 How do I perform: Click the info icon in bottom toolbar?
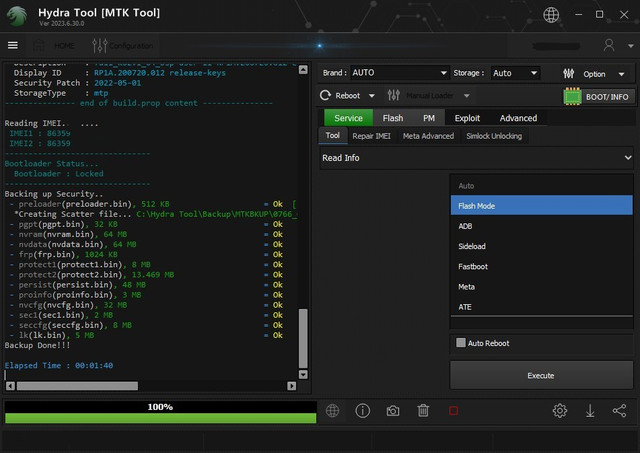pos(363,411)
